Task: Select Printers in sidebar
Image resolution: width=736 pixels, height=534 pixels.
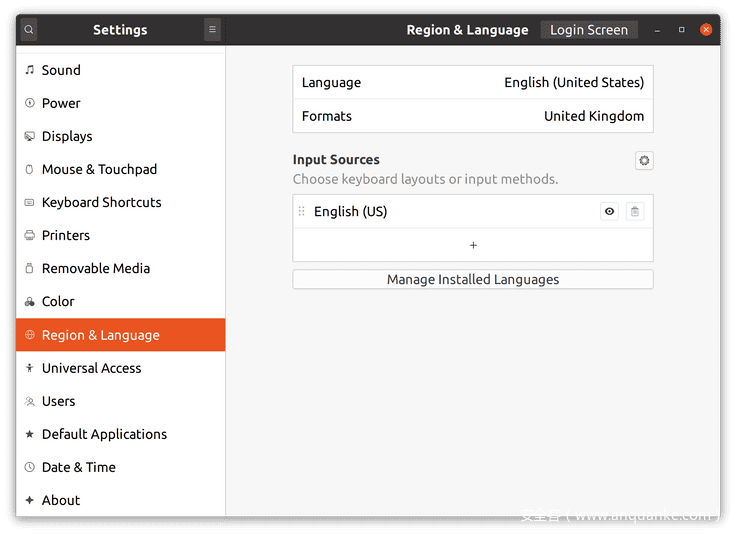Action: coord(66,235)
